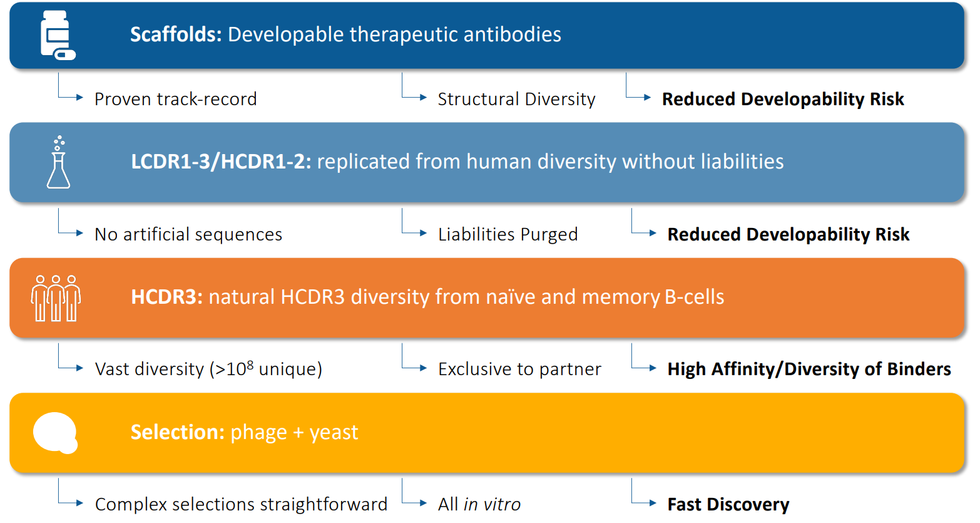The image size is (980, 523).
Task: Click the medicine bottle icon beside Scaffolds
Action: click(58, 36)
